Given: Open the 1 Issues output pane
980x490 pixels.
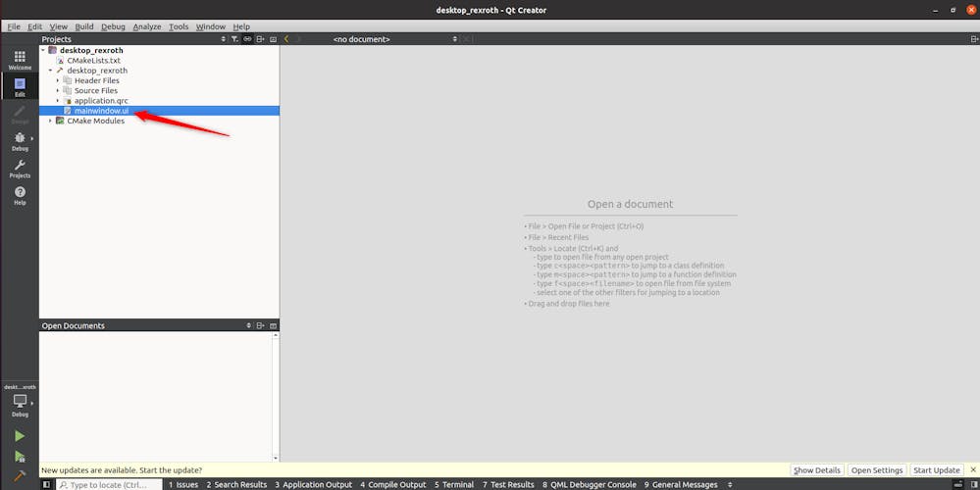Looking at the screenshot, I should tap(183, 484).
